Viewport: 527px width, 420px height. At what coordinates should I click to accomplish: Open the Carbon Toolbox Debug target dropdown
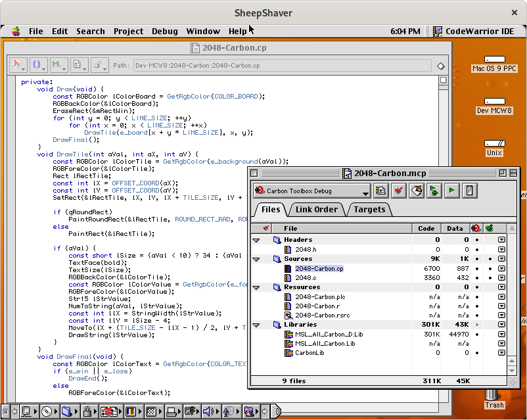[x=311, y=191]
